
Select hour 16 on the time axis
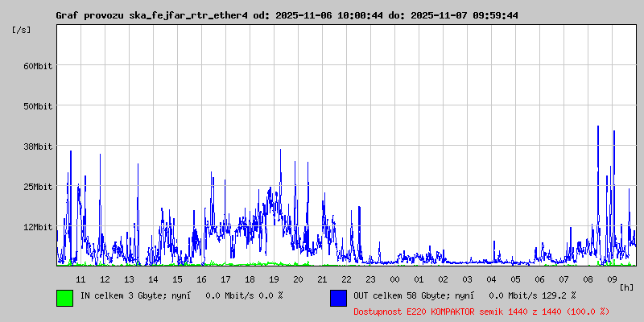pos(201,279)
